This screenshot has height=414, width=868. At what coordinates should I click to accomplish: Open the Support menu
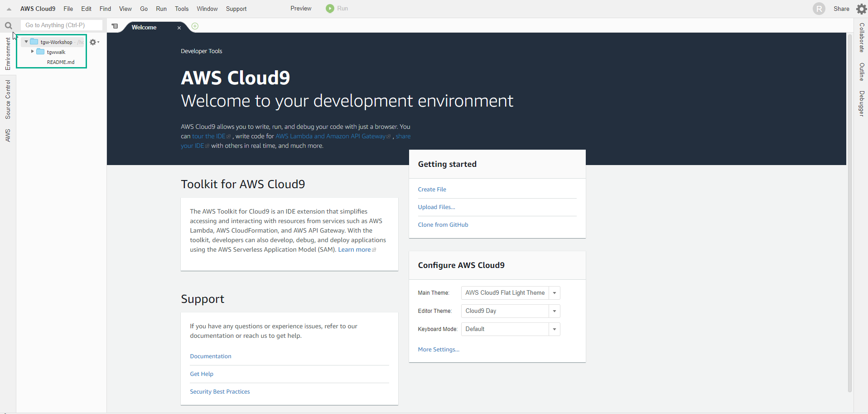tap(236, 9)
